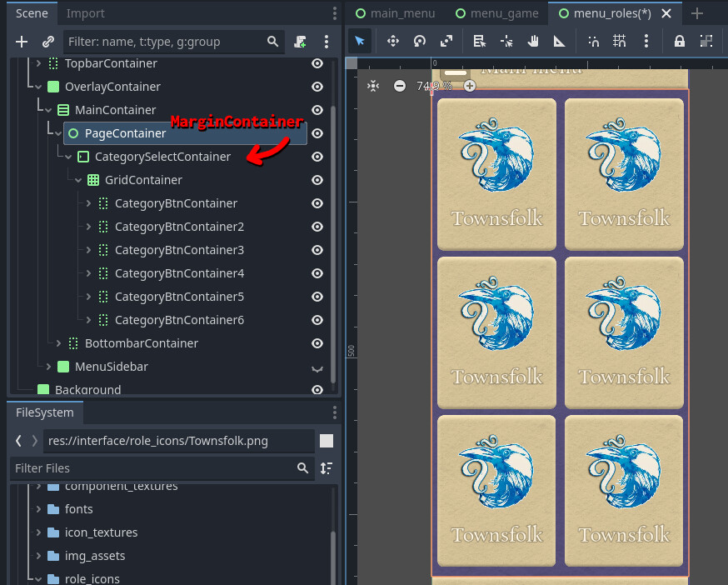728x585 pixels.
Task: Activate the Ruler Mode tool
Action: coord(559,41)
